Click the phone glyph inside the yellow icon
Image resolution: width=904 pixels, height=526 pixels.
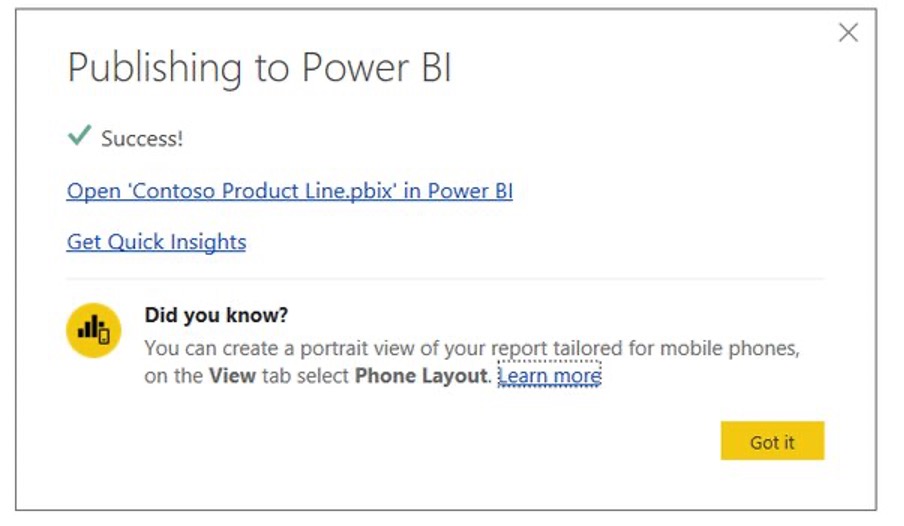point(104,336)
